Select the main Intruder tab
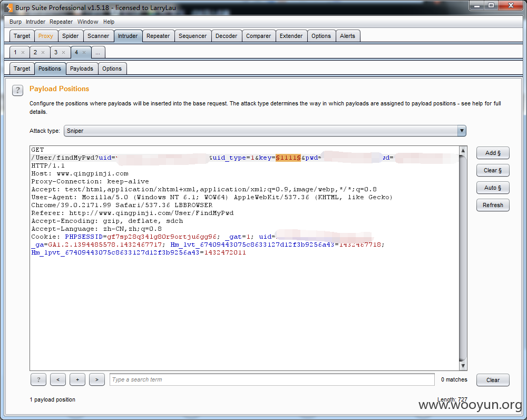Image resolution: width=527 pixels, height=420 pixels. [x=128, y=36]
